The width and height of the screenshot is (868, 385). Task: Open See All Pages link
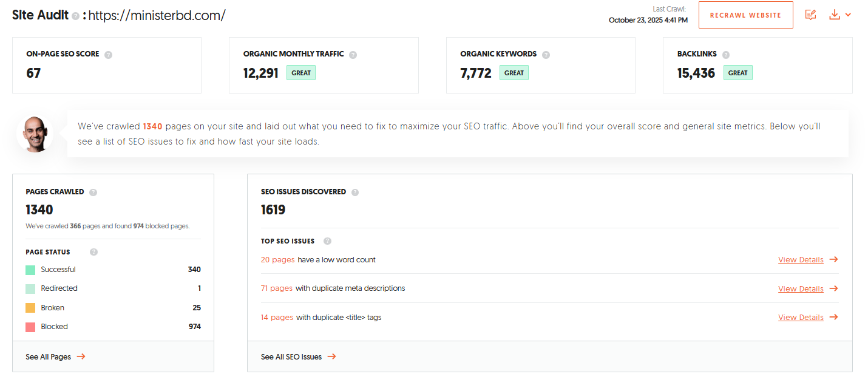(55, 357)
